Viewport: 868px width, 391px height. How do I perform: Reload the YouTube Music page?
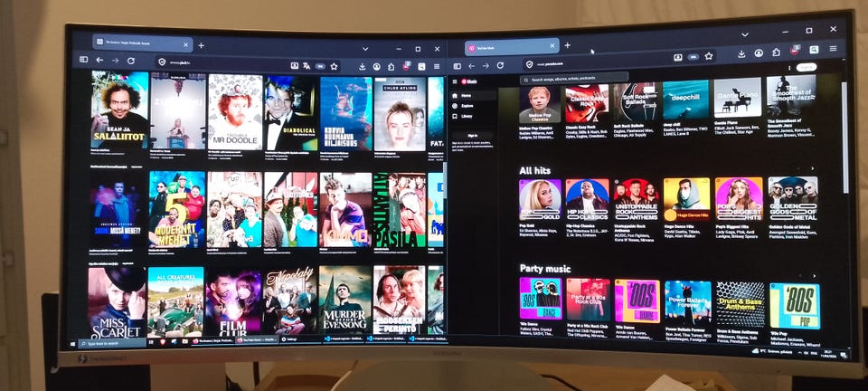500,65
